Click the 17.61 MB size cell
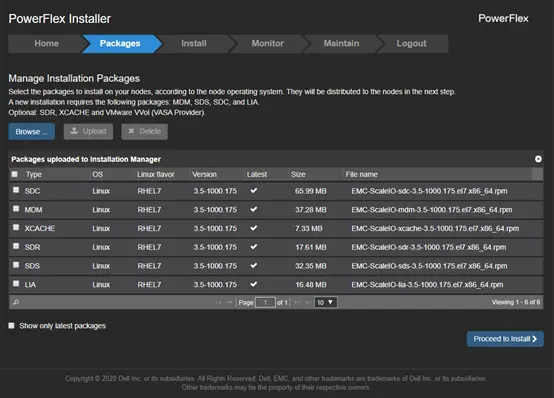This screenshot has width=554, height=398. pos(311,247)
